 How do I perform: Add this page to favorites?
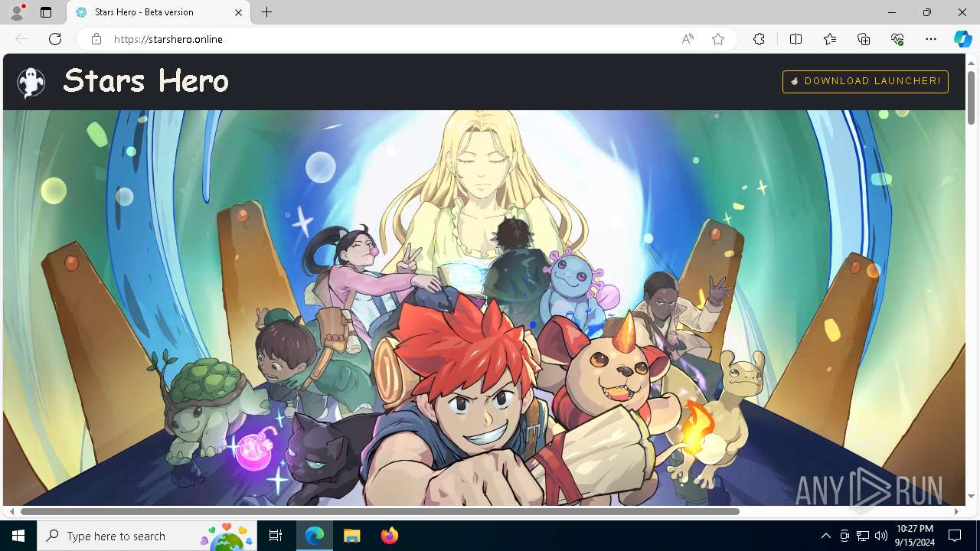click(x=718, y=39)
